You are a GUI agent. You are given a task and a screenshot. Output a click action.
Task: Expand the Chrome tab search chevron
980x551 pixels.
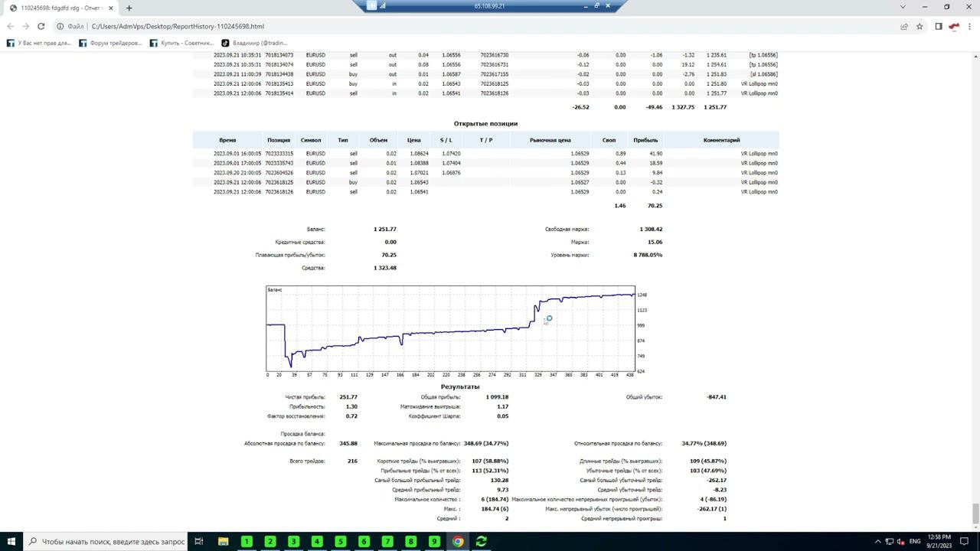coord(903,7)
